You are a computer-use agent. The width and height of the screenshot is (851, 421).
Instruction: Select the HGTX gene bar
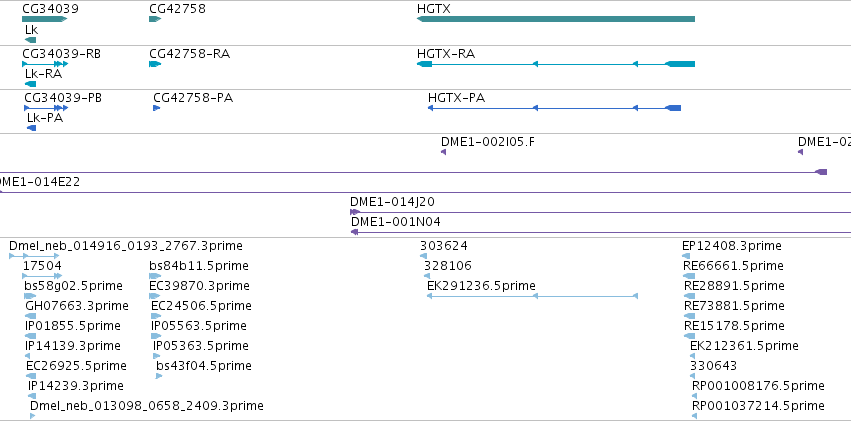[556, 20]
